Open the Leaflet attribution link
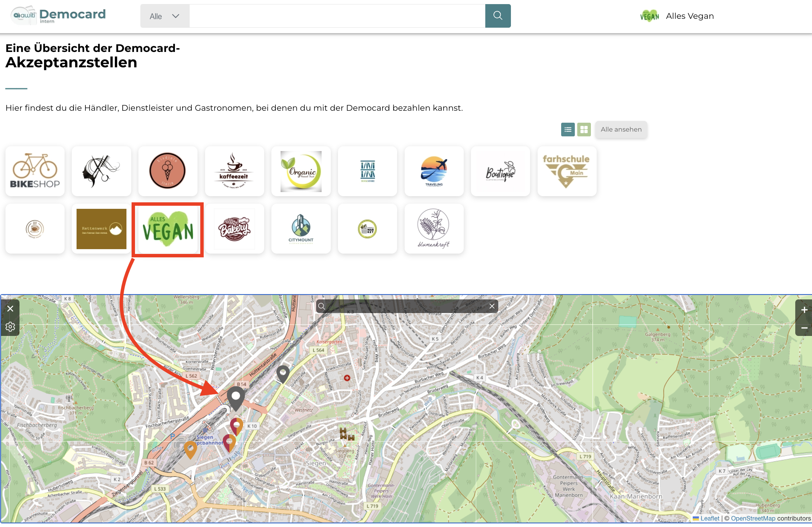Viewport: 812px width, 527px height. (x=709, y=518)
